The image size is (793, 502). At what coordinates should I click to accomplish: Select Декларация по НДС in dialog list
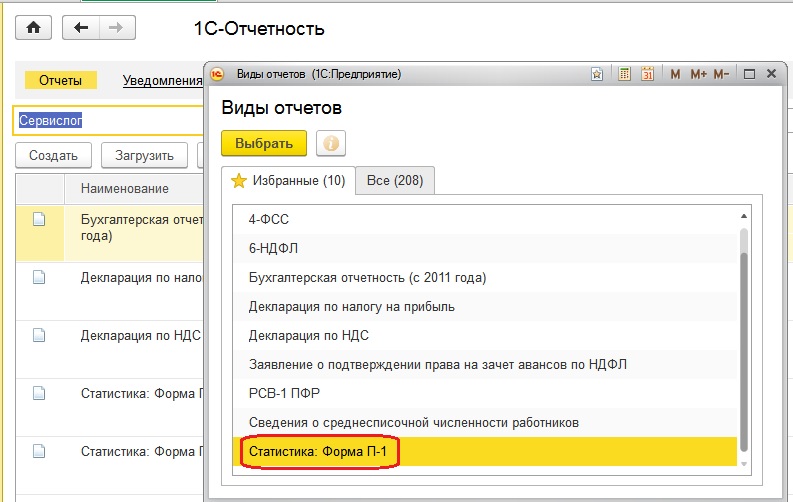click(486, 335)
